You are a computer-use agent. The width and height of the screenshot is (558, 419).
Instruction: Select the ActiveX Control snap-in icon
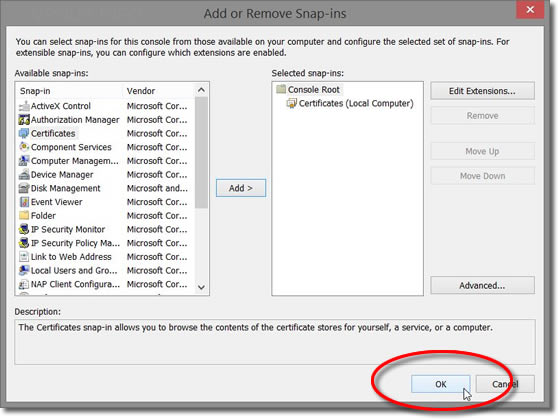tap(24, 106)
